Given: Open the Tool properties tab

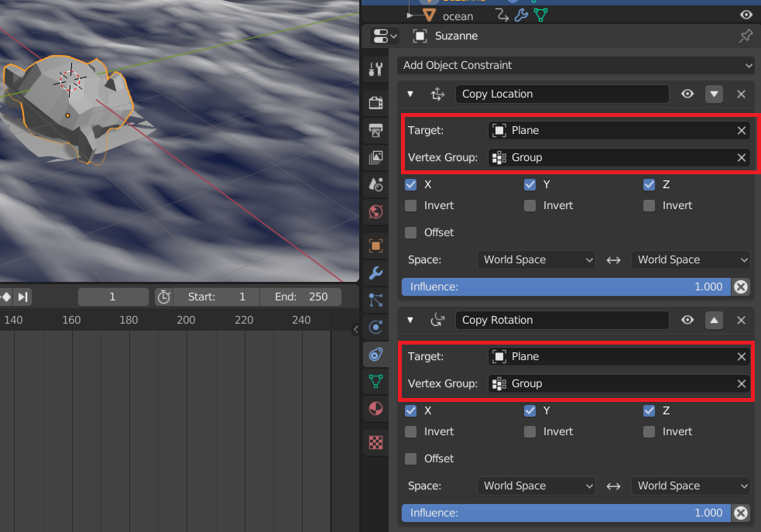Looking at the screenshot, I should point(375,70).
